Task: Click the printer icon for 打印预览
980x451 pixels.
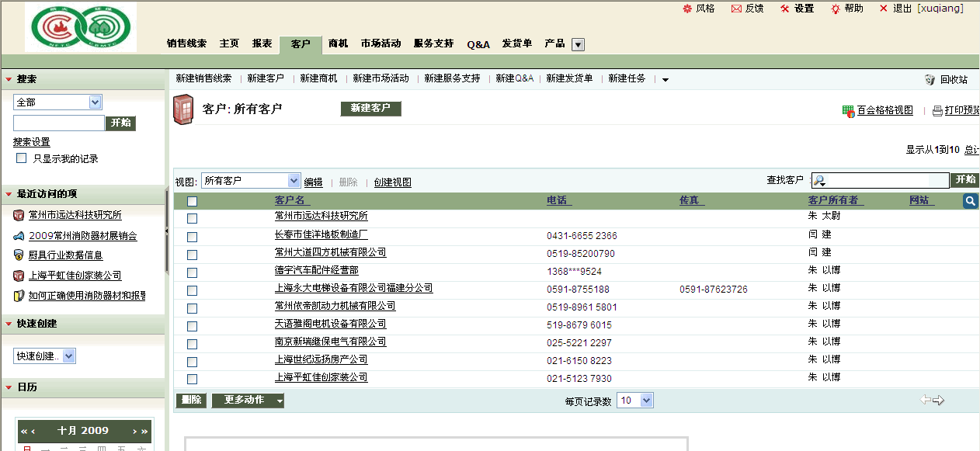Action: [937, 111]
